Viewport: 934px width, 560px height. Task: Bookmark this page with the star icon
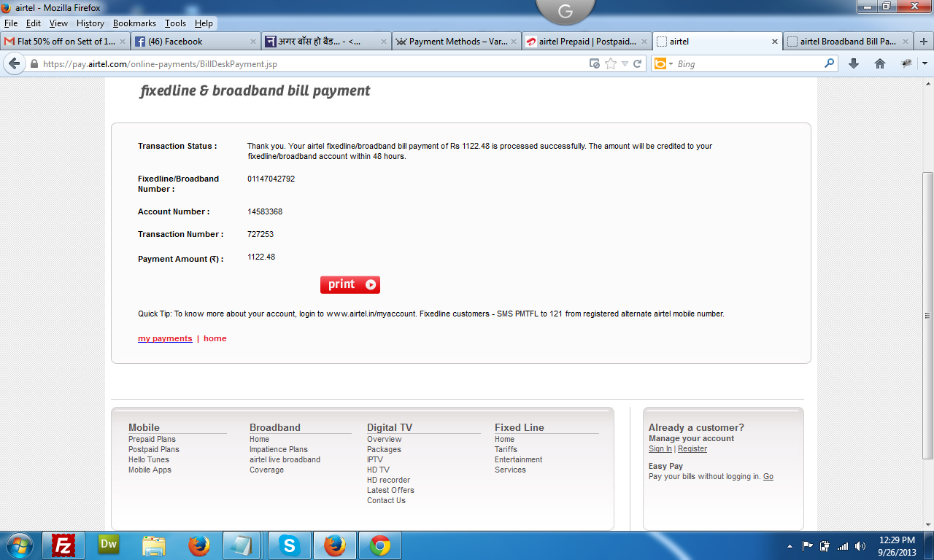coord(611,64)
